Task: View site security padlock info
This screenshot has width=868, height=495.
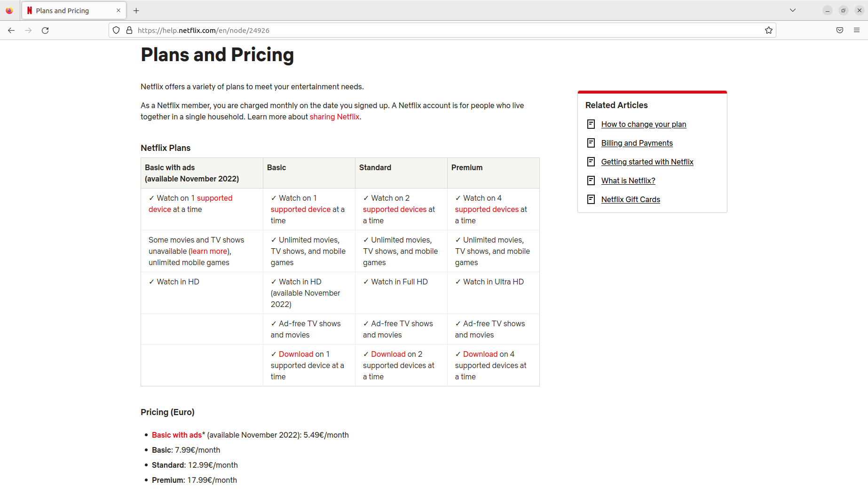Action: click(129, 30)
